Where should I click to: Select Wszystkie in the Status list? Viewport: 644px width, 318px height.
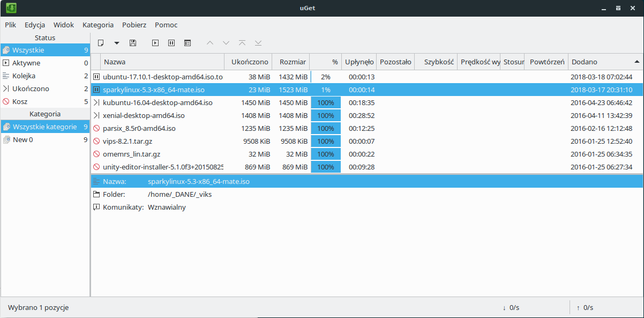[x=45, y=50]
